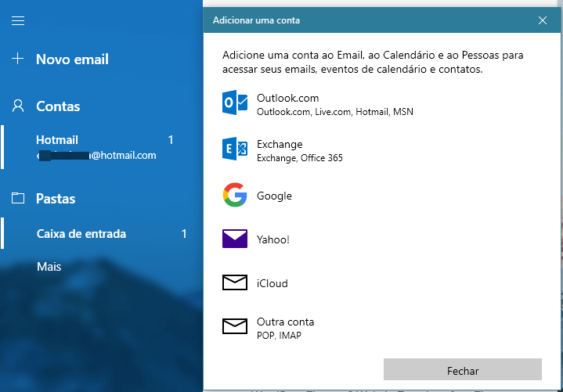Click the Google logo icon
563x392 pixels.
(x=235, y=195)
